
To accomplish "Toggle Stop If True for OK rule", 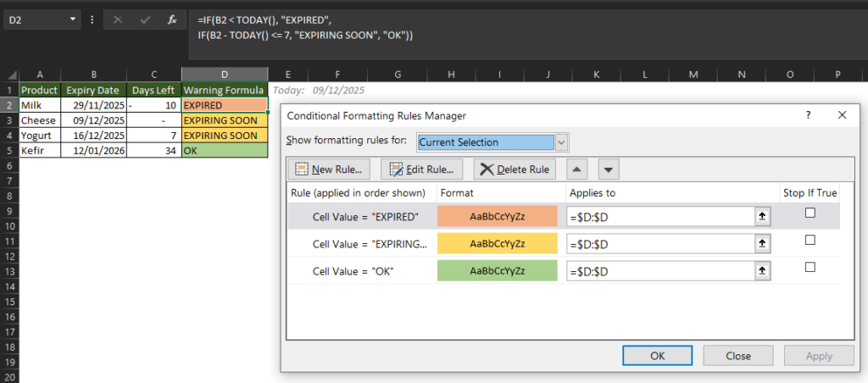I will pyautogui.click(x=810, y=268).
